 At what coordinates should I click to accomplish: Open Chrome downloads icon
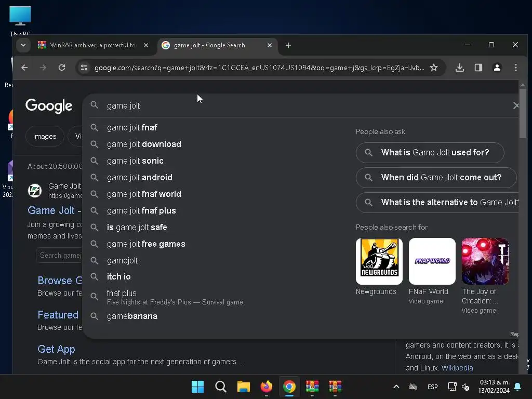click(x=460, y=68)
